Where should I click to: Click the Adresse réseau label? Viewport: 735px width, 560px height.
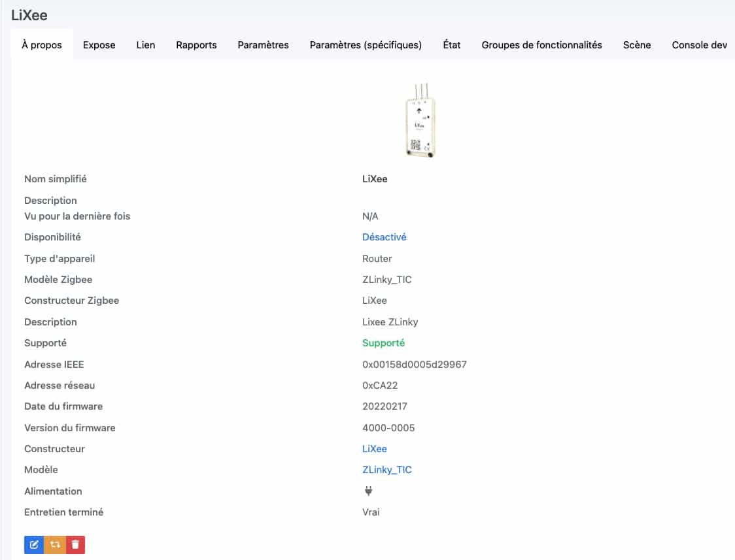click(x=60, y=386)
